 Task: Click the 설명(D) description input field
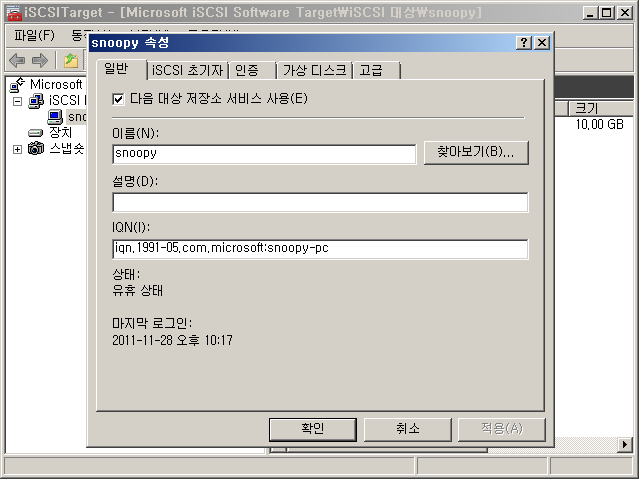click(x=320, y=202)
